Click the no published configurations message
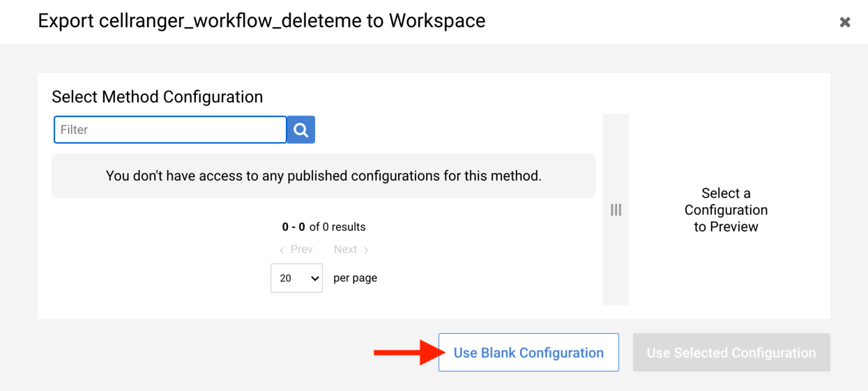 (323, 176)
